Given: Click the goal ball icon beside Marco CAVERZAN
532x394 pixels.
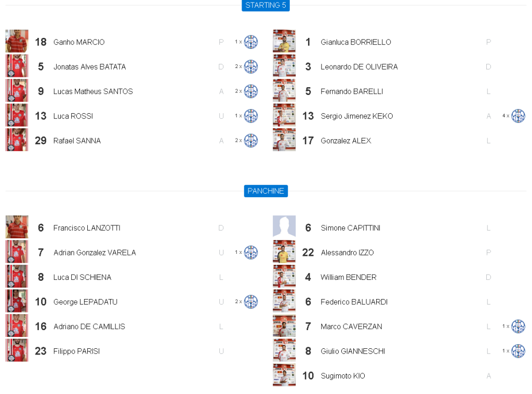Looking at the screenshot, I should 518,327.
